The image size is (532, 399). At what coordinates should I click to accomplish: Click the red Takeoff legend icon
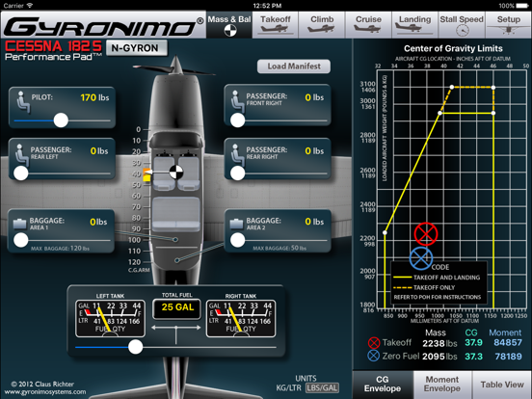coord(374,343)
